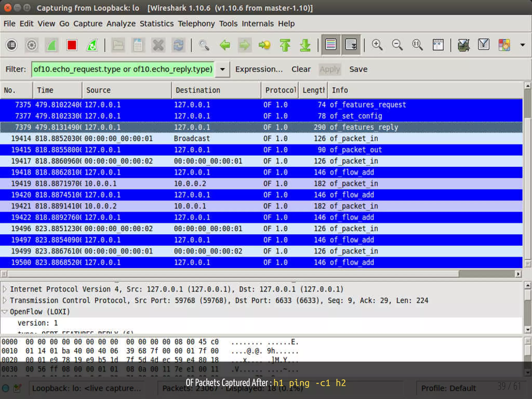Toggle auto scroll during live capture

351,45
